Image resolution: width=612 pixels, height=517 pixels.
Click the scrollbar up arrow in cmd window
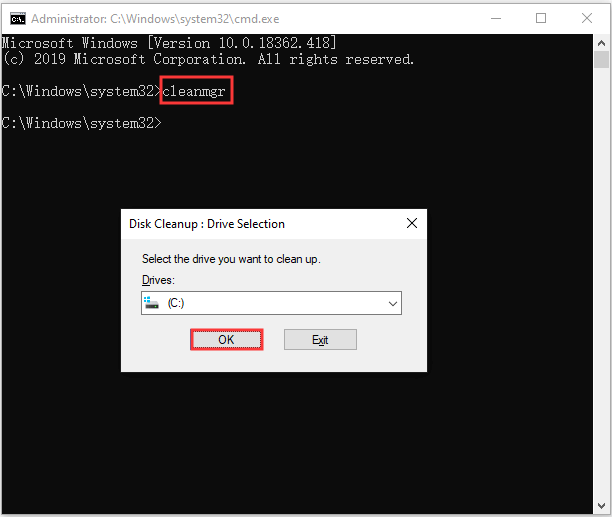click(601, 43)
